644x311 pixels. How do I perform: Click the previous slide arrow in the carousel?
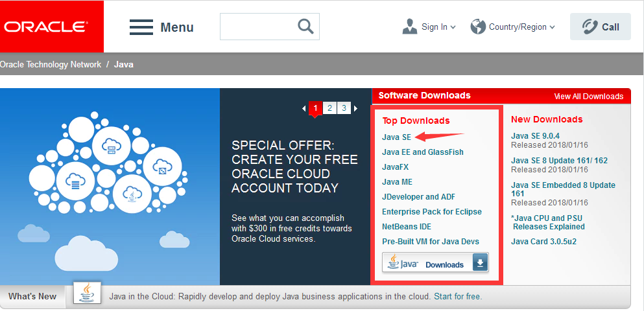tap(304, 109)
